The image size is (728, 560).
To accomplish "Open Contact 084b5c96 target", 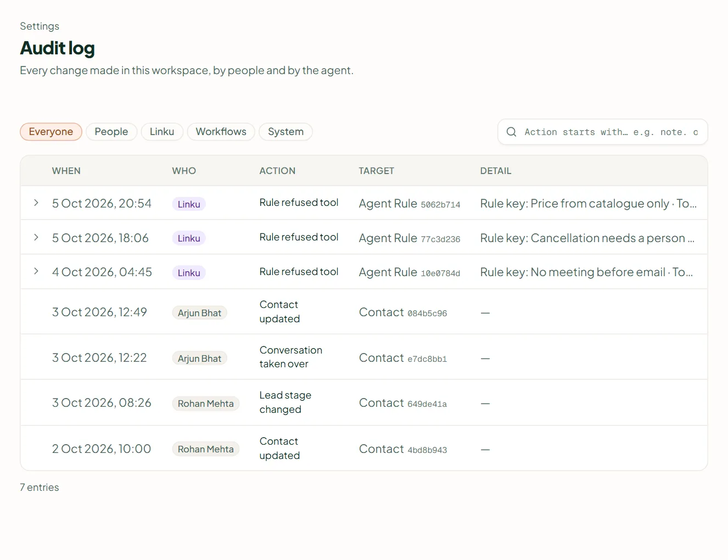I will click(403, 312).
